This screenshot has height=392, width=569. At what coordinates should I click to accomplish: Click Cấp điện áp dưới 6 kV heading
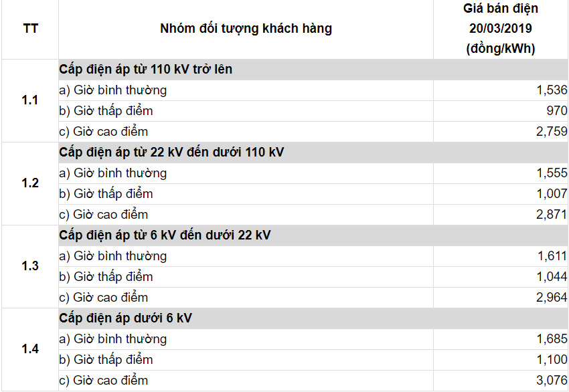(125, 318)
